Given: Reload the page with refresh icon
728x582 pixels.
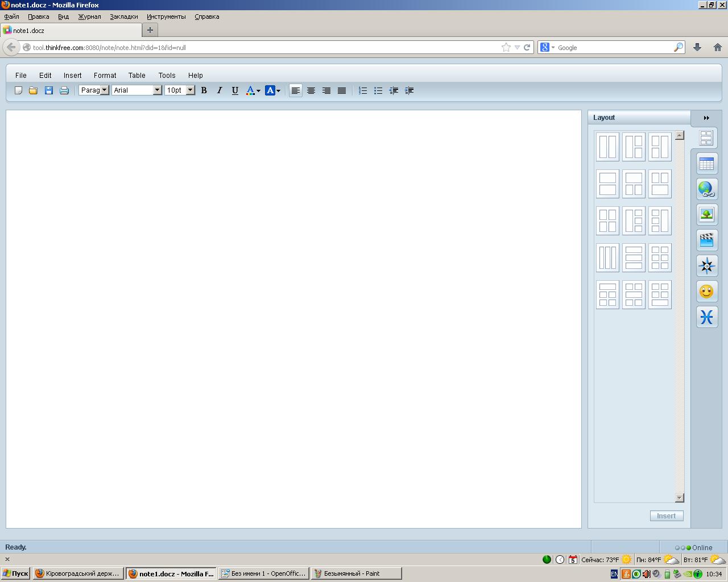Looking at the screenshot, I should [527, 48].
